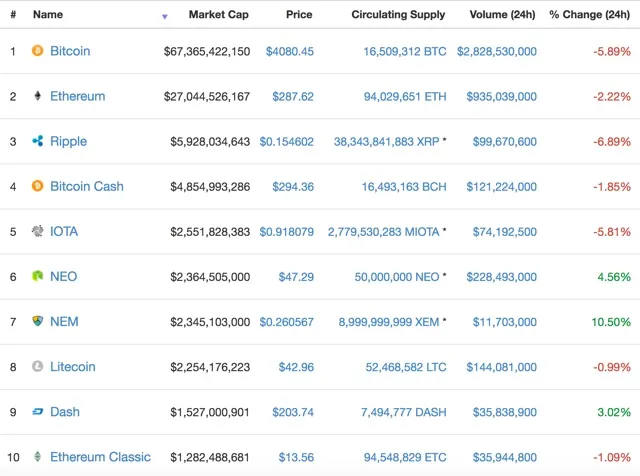Click NEO volume $228,493,000

[x=502, y=277]
